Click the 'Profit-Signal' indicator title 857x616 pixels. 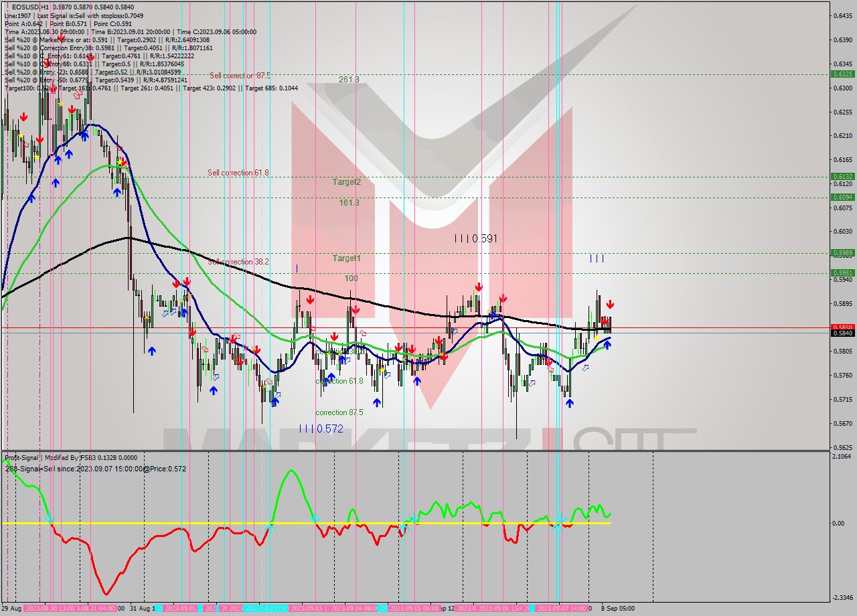point(21,458)
